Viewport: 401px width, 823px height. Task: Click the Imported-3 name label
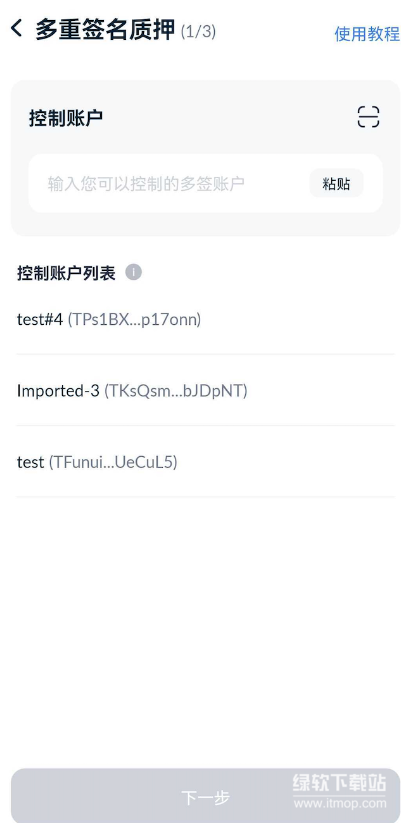click(58, 391)
